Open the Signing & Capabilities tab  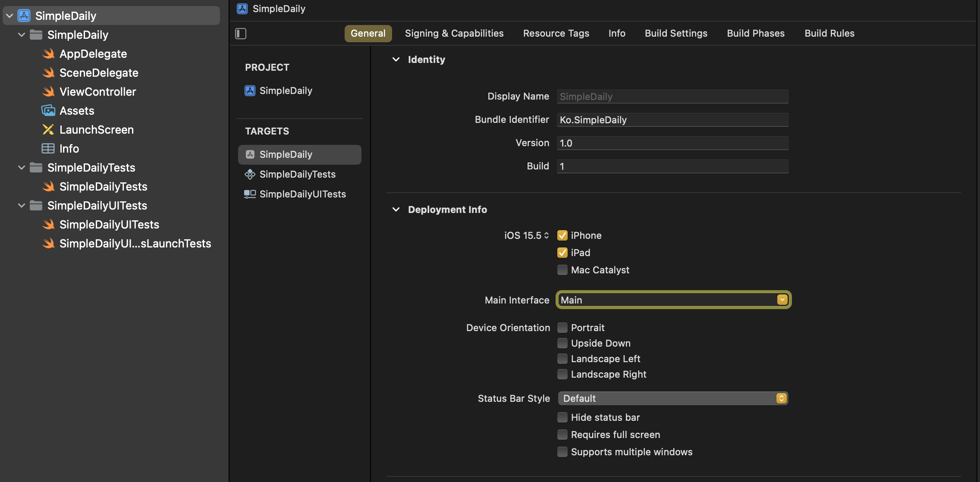click(x=454, y=34)
